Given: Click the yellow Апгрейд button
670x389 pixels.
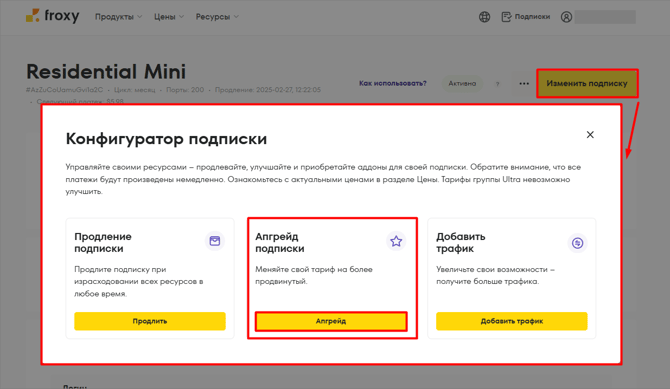Looking at the screenshot, I should 331,321.
